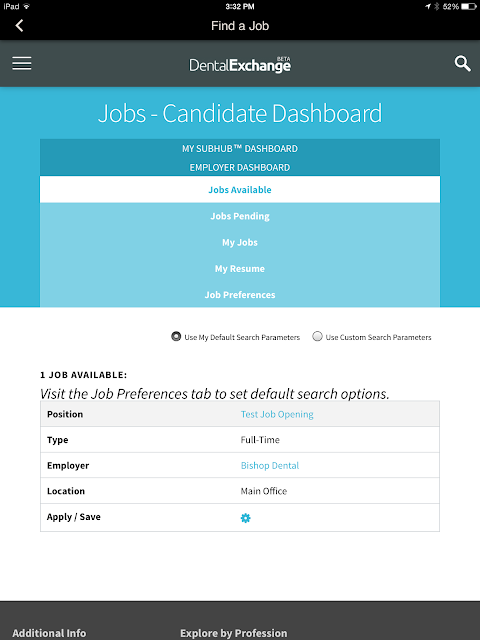This screenshot has width=480, height=640.
Task: Go to Job Preferences tab
Action: click(240, 295)
